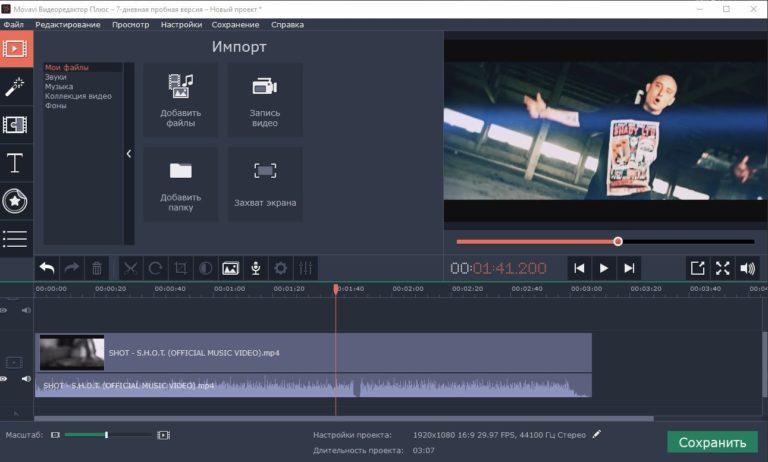Click the horizontal timeline scrollbar
This screenshot has height=462, width=768.
(x=344, y=418)
